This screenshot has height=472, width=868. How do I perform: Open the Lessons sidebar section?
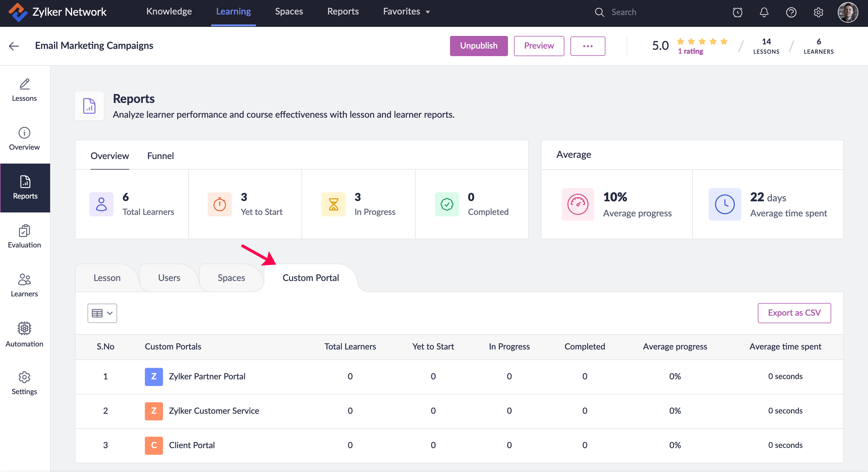click(x=24, y=90)
